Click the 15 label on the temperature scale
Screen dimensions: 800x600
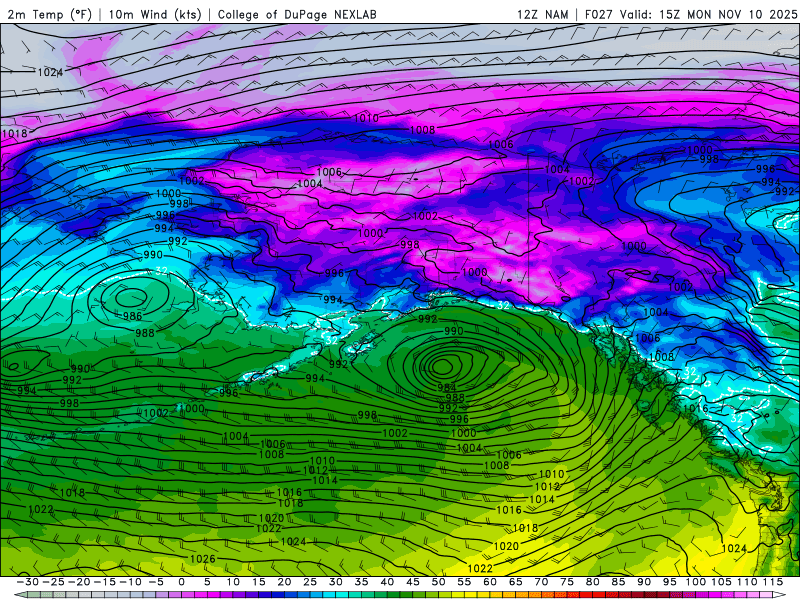[259, 582]
